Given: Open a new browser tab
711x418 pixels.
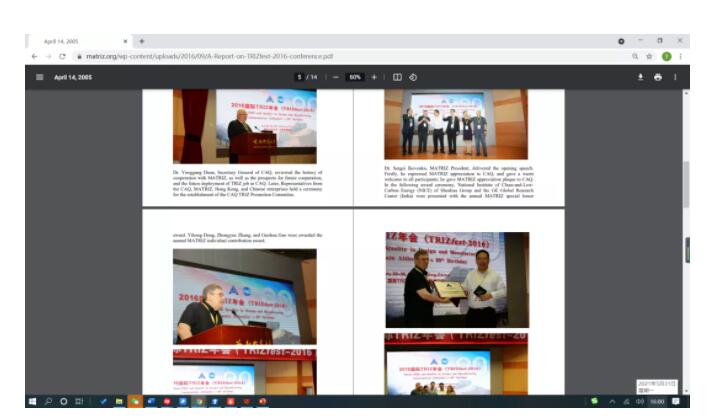Looking at the screenshot, I should coord(142,41).
